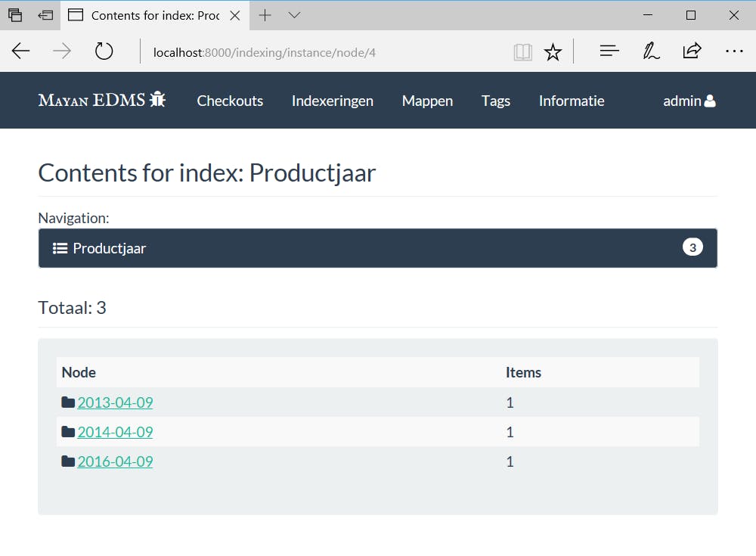
Task: Open the 2016-04-09 node link
Action: coord(115,461)
